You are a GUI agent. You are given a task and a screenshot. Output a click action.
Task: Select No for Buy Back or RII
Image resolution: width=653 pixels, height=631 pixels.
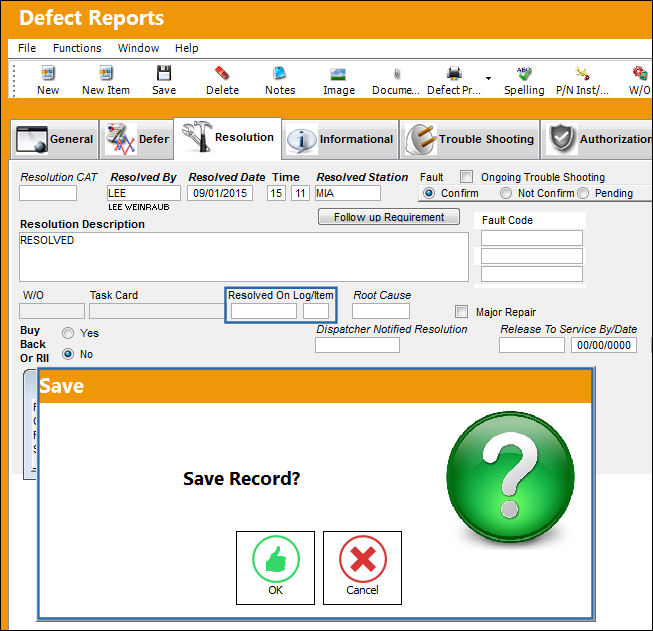pos(68,354)
